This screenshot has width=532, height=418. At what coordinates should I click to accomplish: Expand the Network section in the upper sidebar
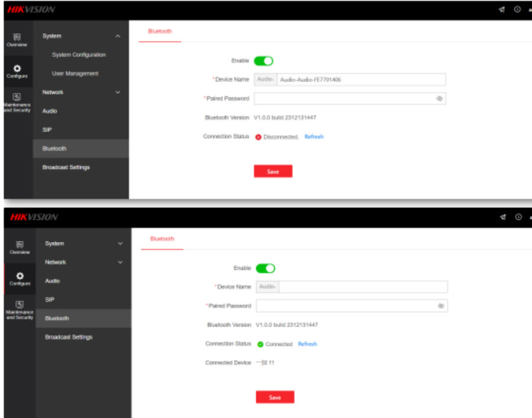118,93
